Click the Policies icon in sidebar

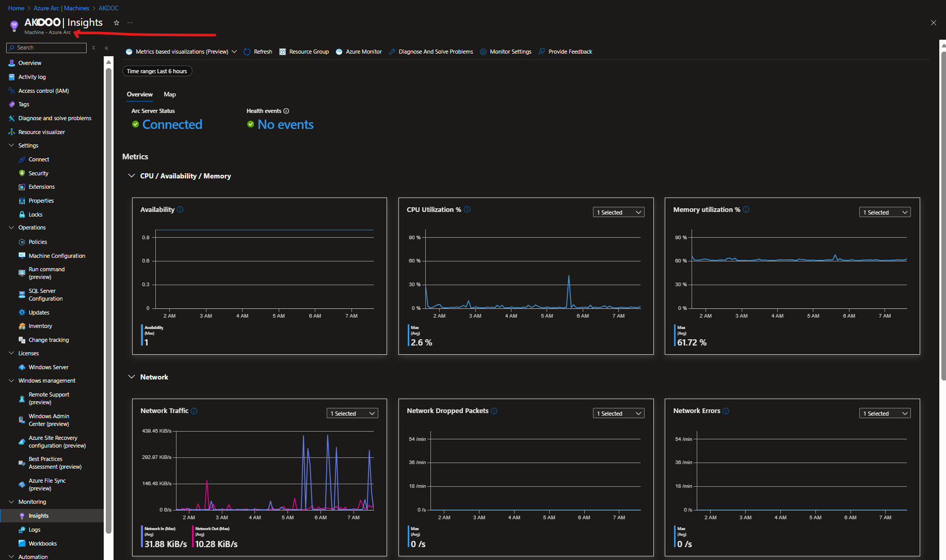coord(22,242)
